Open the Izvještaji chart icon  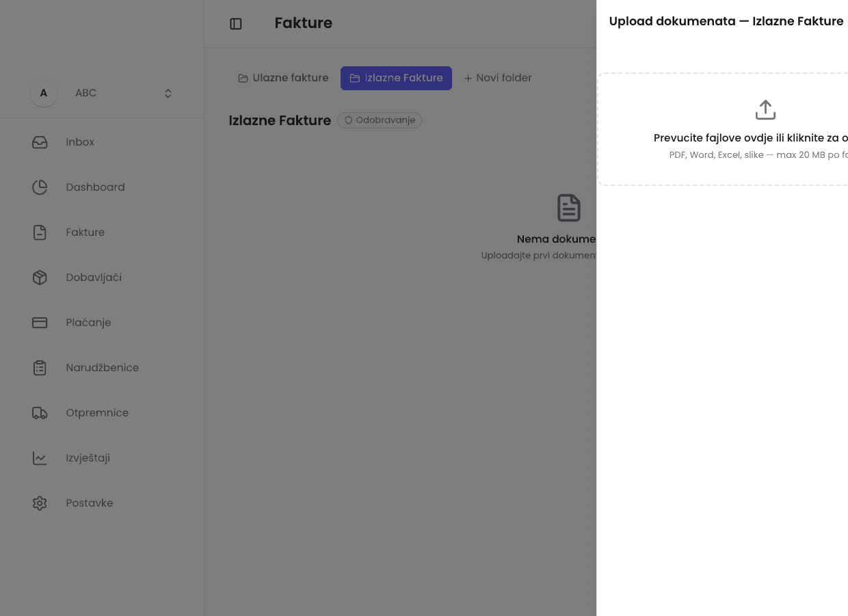pos(40,458)
